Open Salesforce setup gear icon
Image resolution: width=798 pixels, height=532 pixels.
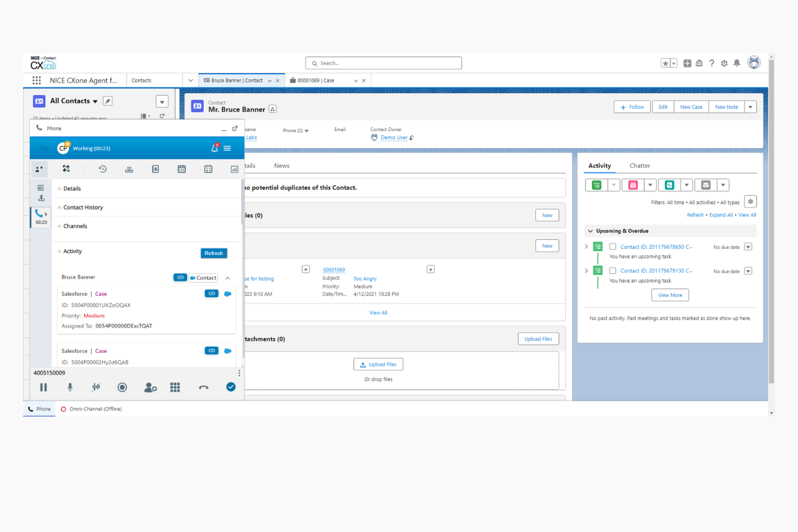(x=724, y=63)
